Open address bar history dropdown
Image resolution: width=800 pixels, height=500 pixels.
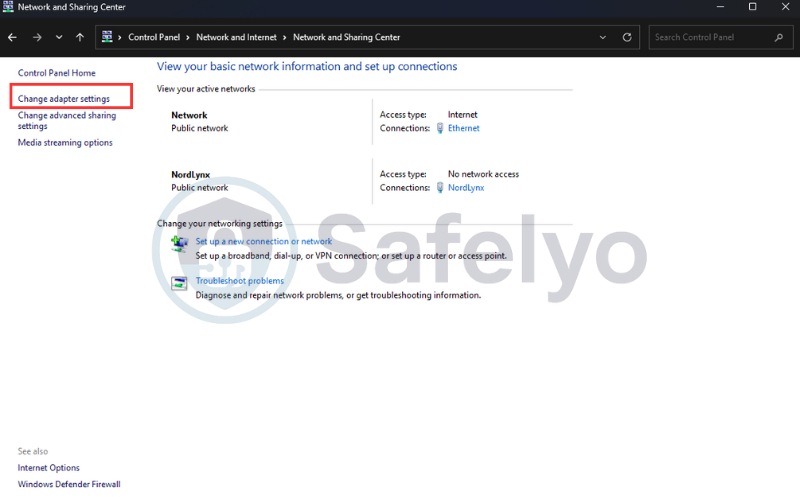tap(603, 37)
